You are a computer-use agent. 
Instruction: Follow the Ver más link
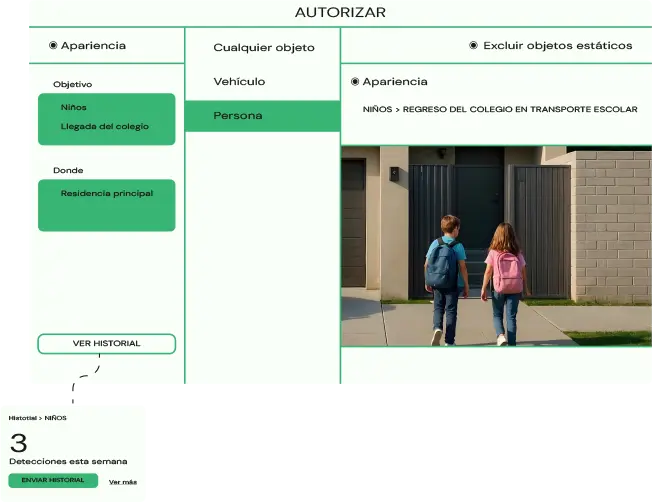pos(122,482)
